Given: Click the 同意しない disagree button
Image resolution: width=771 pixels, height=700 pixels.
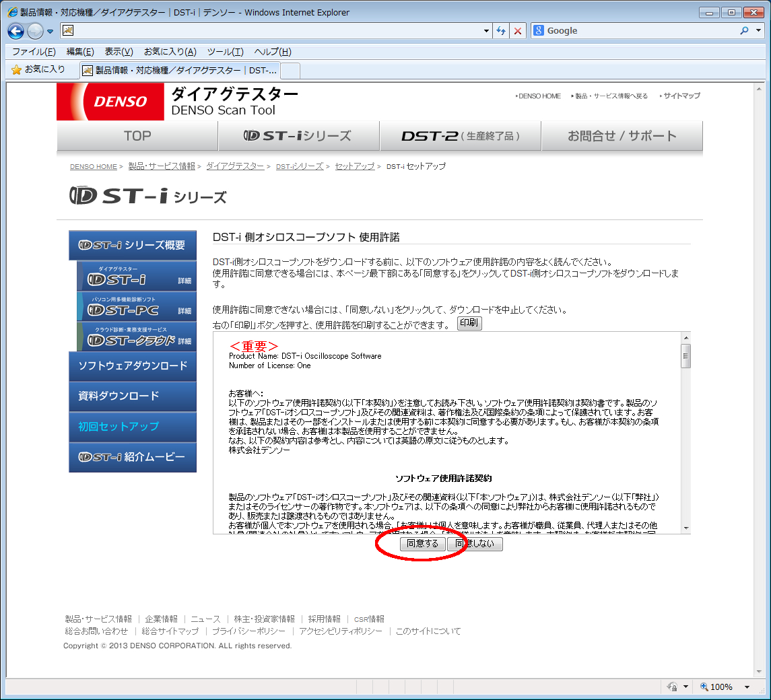Looking at the screenshot, I should click(x=475, y=544).
